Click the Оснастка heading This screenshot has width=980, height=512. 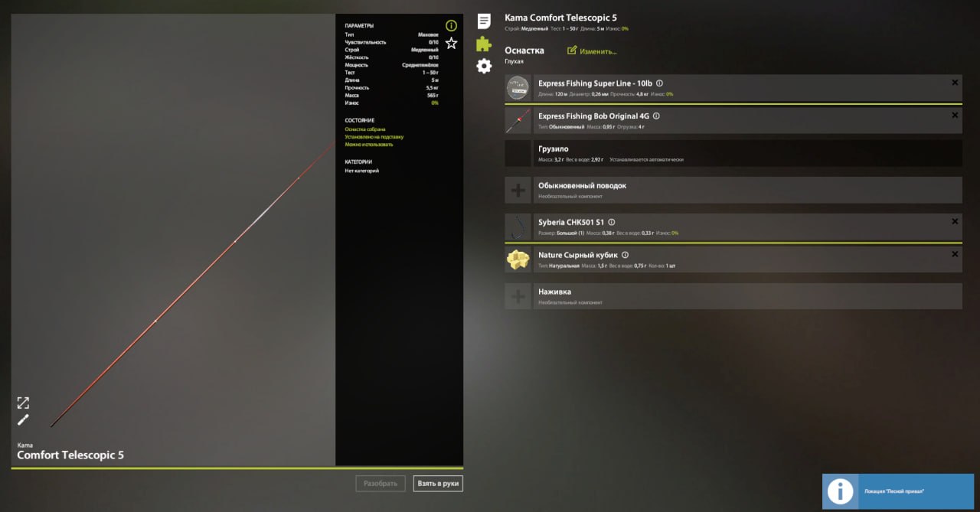pyautogui.click(x=524, y=51)
